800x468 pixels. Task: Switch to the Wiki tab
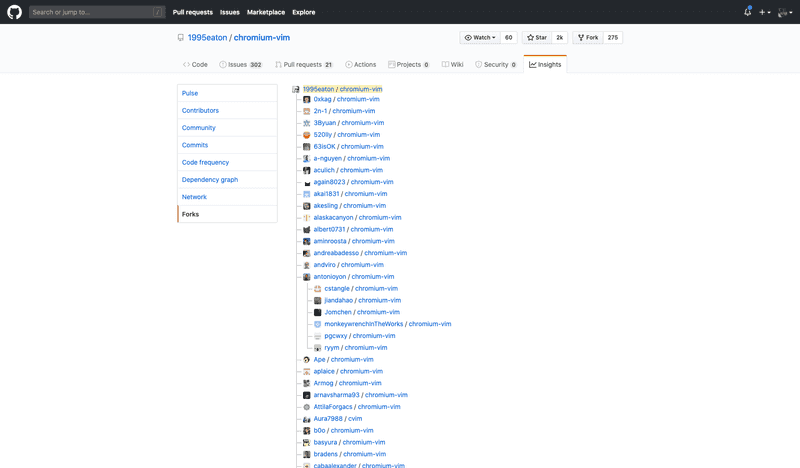(x=453, y=65)
